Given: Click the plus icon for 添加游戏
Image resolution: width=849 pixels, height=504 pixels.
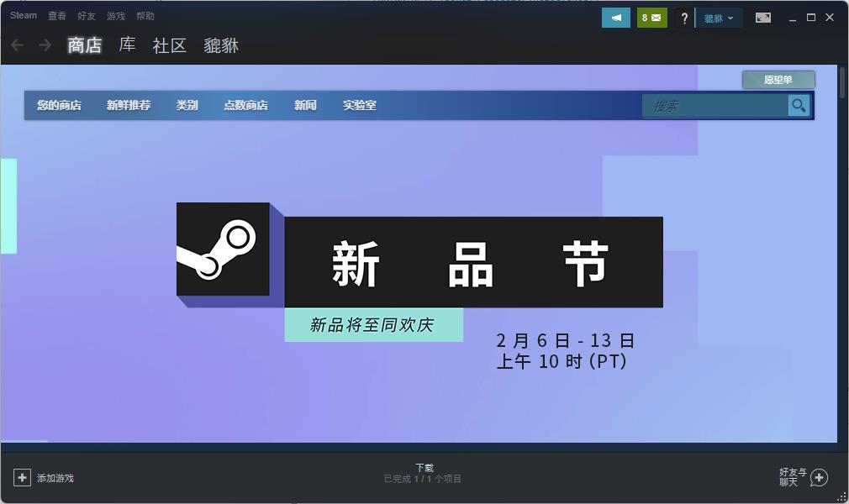Looking at the screenshot, I should (22, 478).
